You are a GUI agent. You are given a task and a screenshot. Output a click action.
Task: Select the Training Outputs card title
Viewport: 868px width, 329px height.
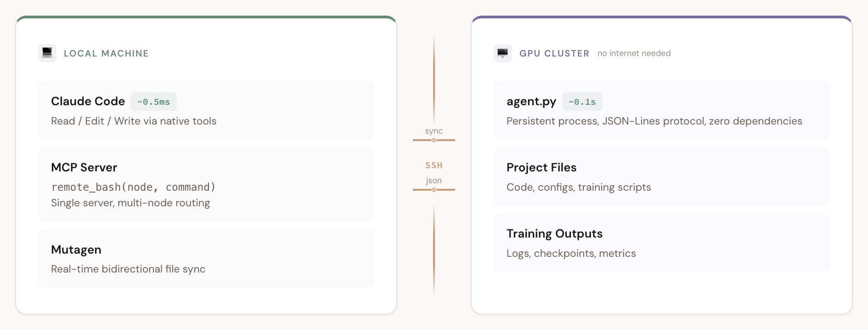(554, 233)
